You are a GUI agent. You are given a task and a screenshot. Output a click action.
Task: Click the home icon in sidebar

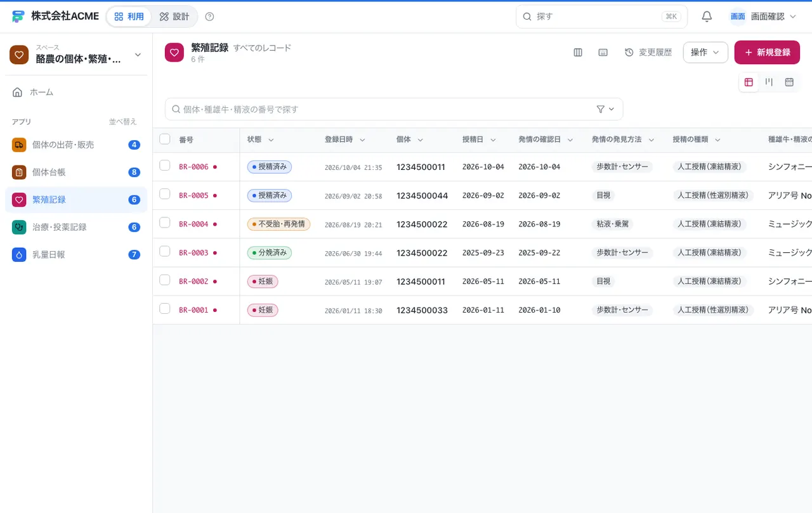18,92
